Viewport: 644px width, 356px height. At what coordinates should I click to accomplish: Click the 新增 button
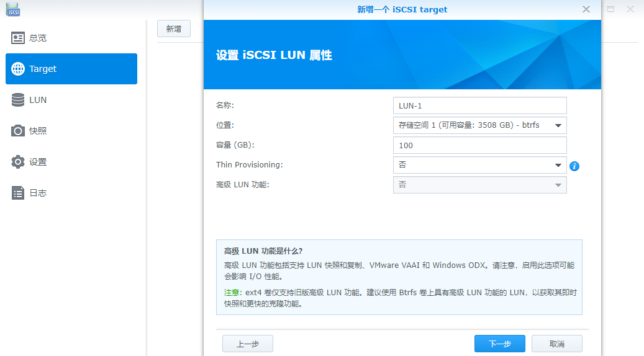(173, 29)
